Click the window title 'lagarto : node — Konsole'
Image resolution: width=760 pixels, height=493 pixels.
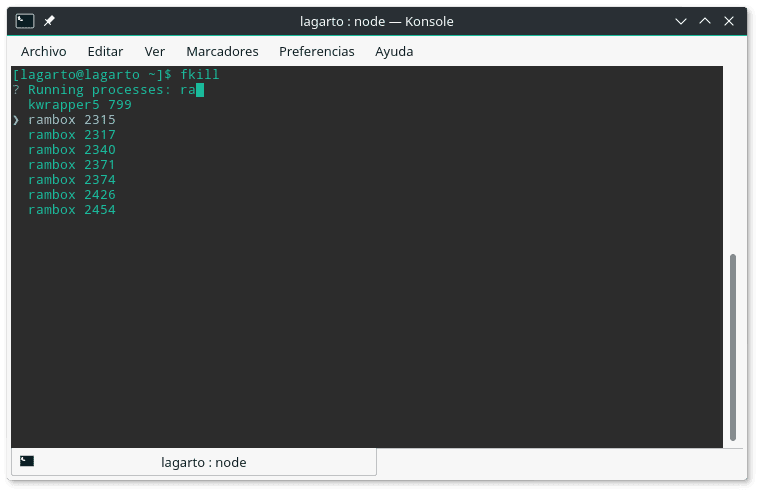tap(377, 21)
